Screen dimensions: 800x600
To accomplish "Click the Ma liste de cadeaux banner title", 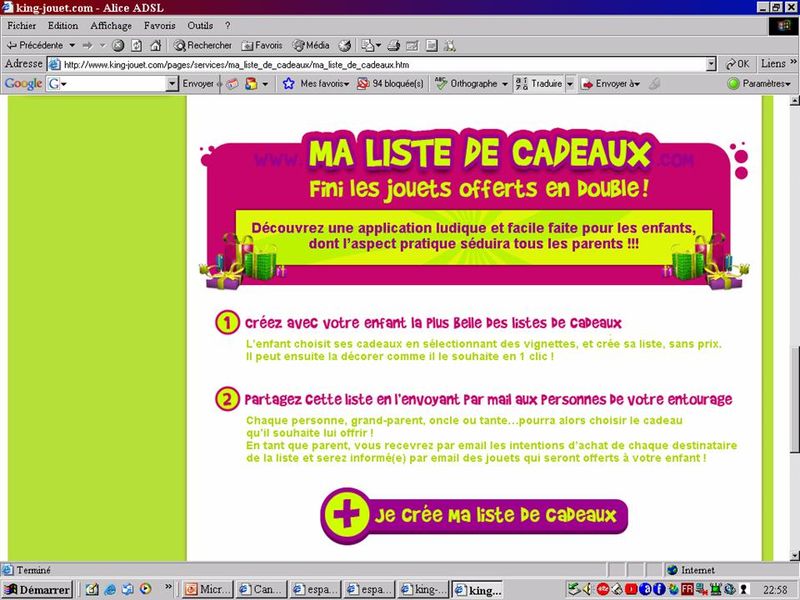I will pos(480,153).
